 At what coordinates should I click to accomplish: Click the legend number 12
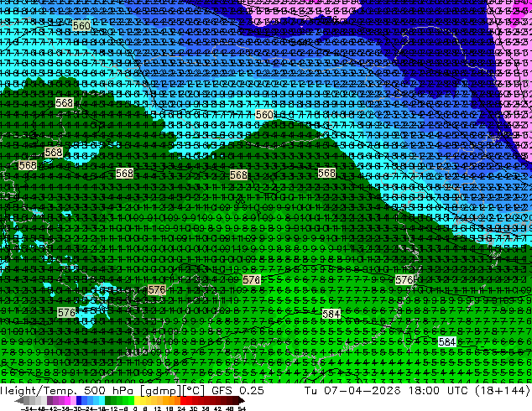[158, 408]
